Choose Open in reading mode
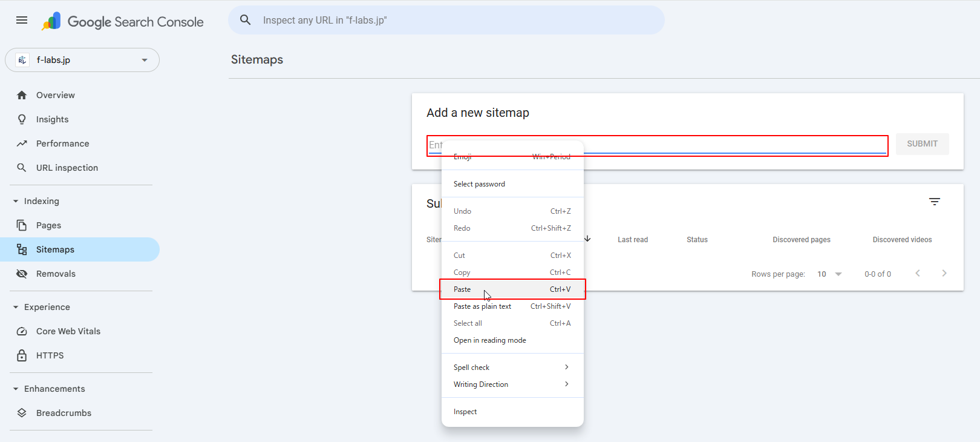The height and width of the screenshot is (442, 980). coord(512,340)
